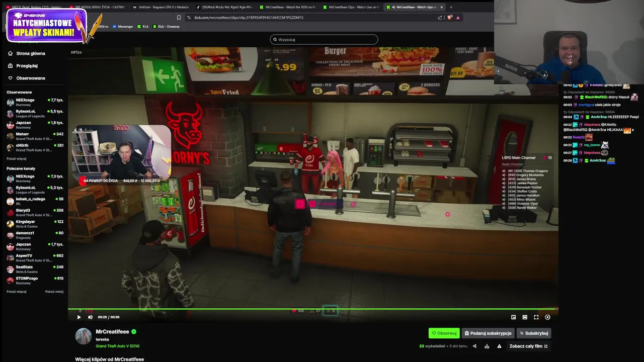Click the NEEXcsgo avatar under Polecane kanały
The width and height of the screenshot is (644, 362).
(10, 178)
